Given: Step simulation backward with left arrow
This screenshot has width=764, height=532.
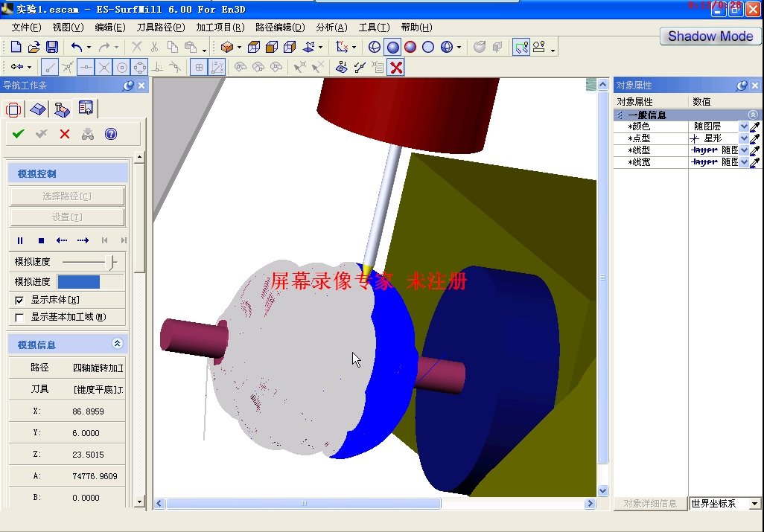Looking at the screenshot, I should pyautogui.click(x=61, y=240).
